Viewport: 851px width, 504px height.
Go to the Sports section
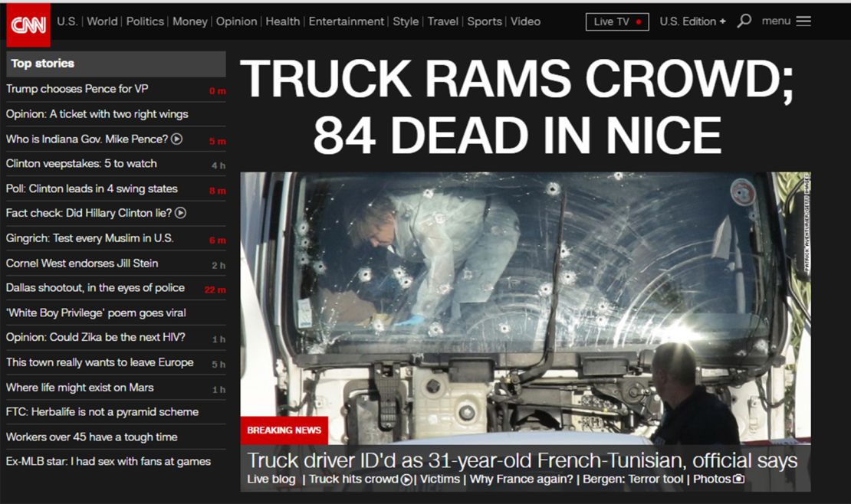click(485, 21)
